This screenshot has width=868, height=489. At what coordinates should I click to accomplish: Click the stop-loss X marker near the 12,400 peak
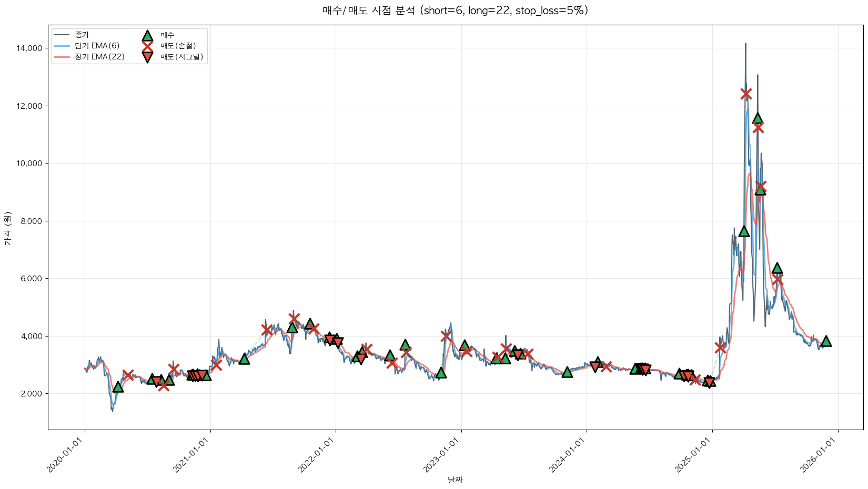(745, 94)
